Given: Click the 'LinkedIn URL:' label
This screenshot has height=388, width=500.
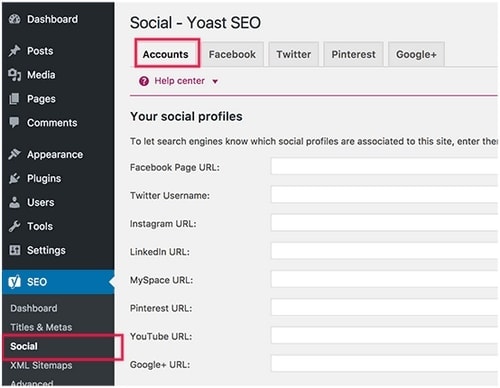Looking at the screenshot, I should (x=160, y=252).
